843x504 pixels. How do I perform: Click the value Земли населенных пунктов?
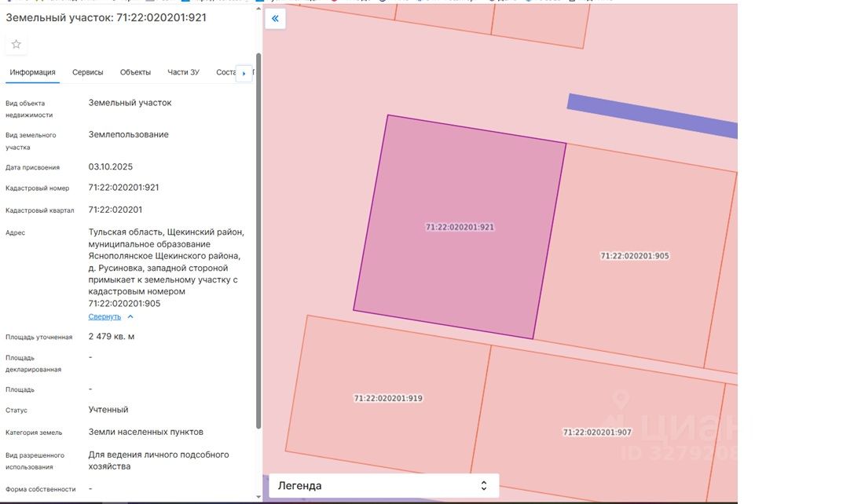(145, 432)
